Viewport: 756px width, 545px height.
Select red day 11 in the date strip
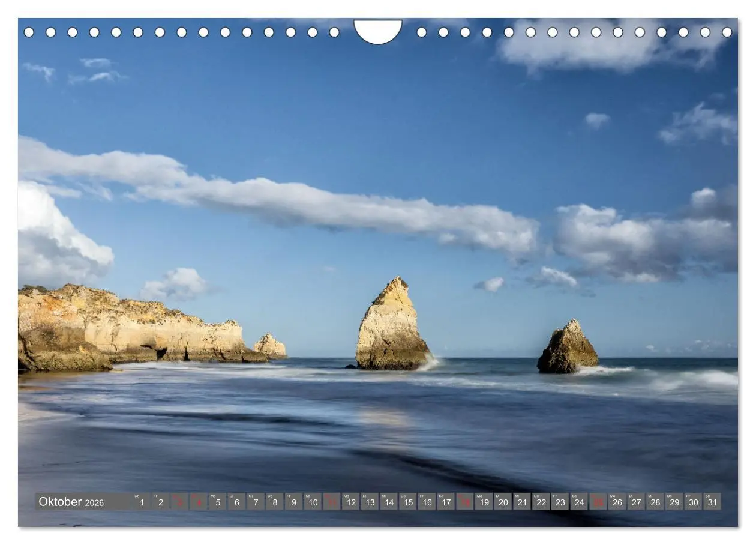point(332,502)
